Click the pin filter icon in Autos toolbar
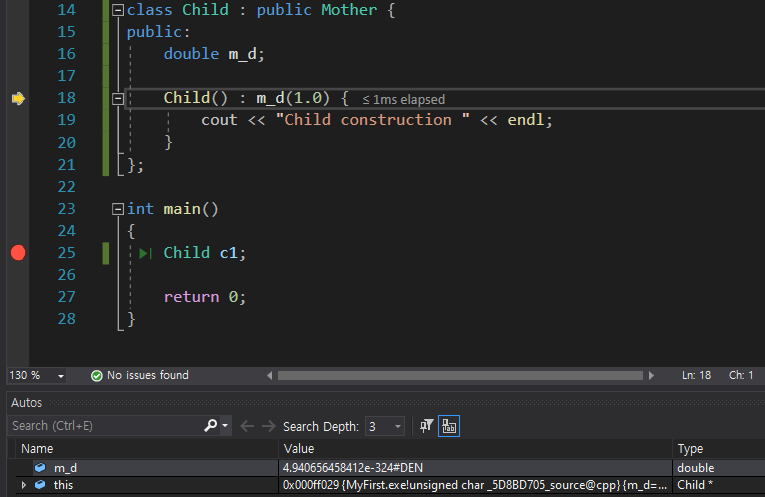 pyautogui.click(x=426, y=426)
